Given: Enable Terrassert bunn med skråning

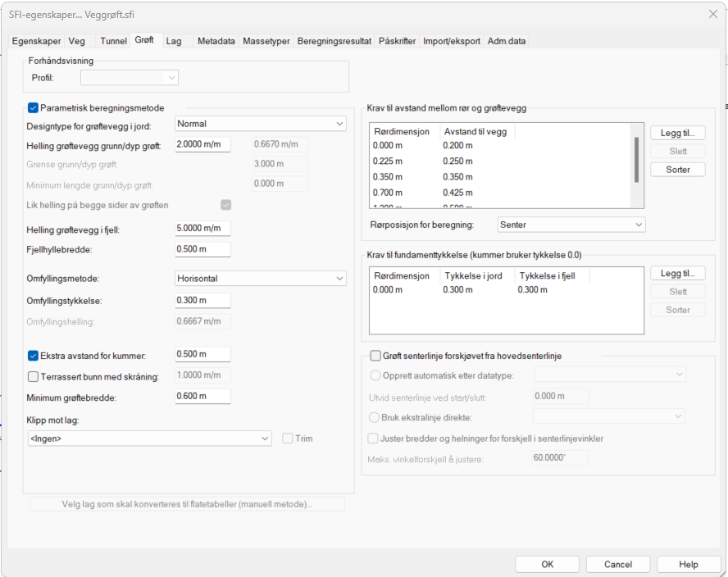Looking at the screenshot, I should pos(34,376).
